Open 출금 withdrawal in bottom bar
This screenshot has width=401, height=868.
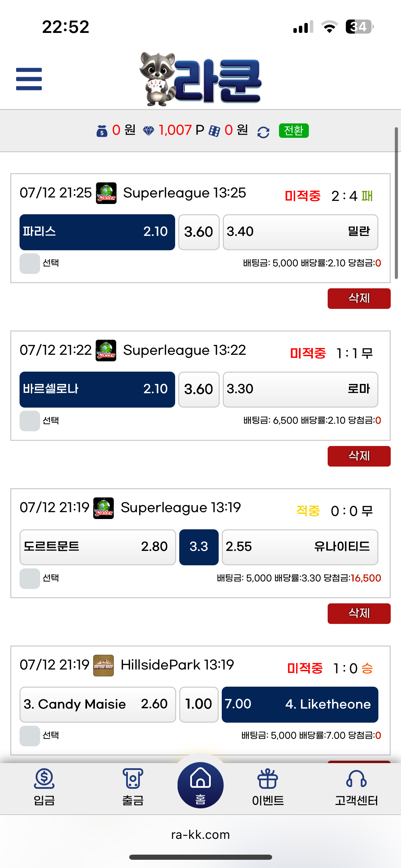133,787
